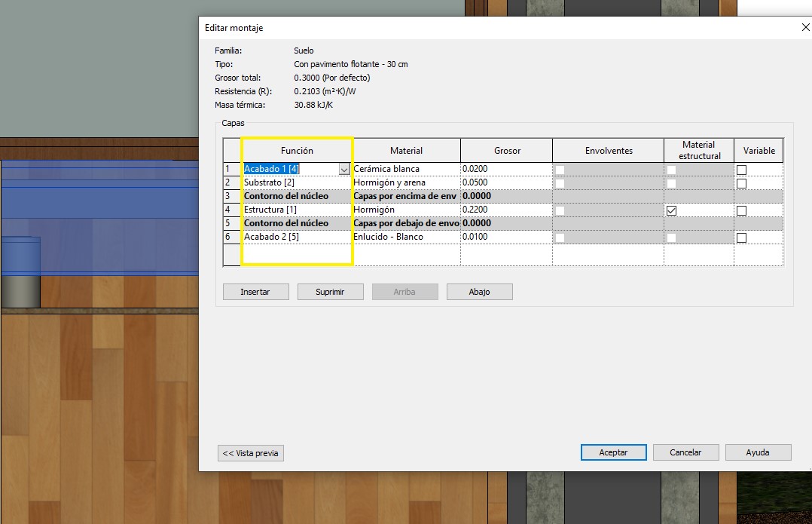Screen dimensions: 812x524
Task: Confirm with the Aceptar button
Action: (x=613, y=452)
